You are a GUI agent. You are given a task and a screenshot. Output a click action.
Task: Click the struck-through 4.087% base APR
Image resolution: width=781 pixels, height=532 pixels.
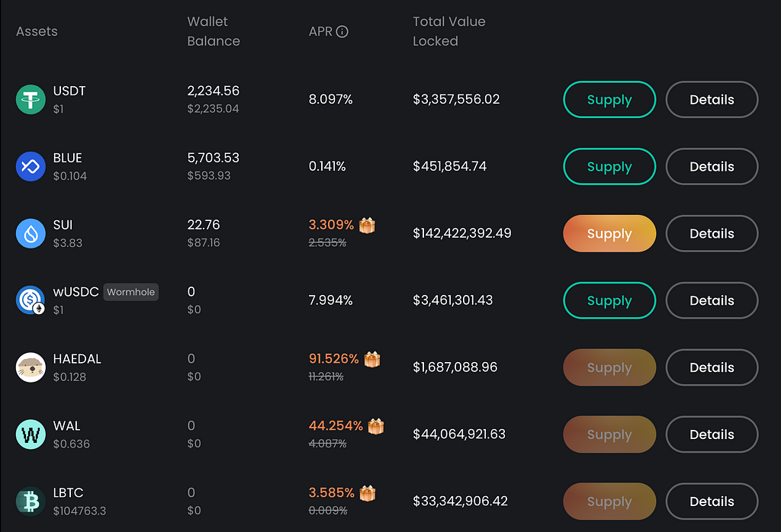coord(328,444)
